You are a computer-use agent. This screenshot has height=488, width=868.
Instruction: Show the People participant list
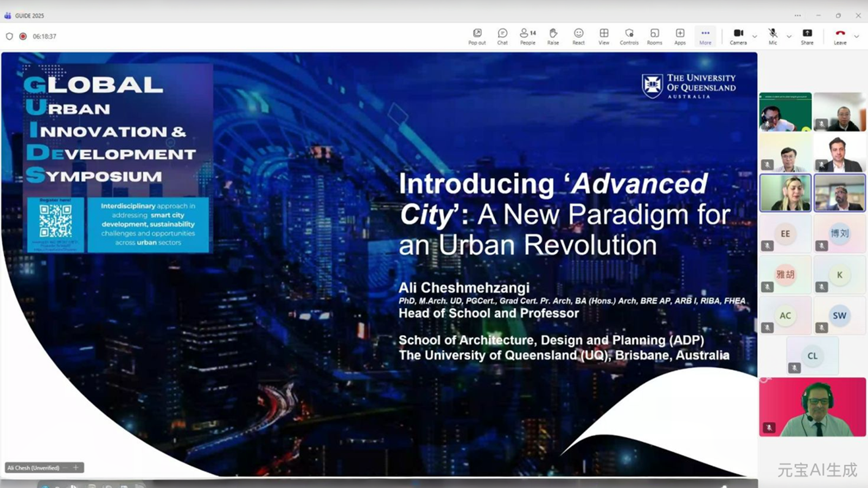pos(527,36)
